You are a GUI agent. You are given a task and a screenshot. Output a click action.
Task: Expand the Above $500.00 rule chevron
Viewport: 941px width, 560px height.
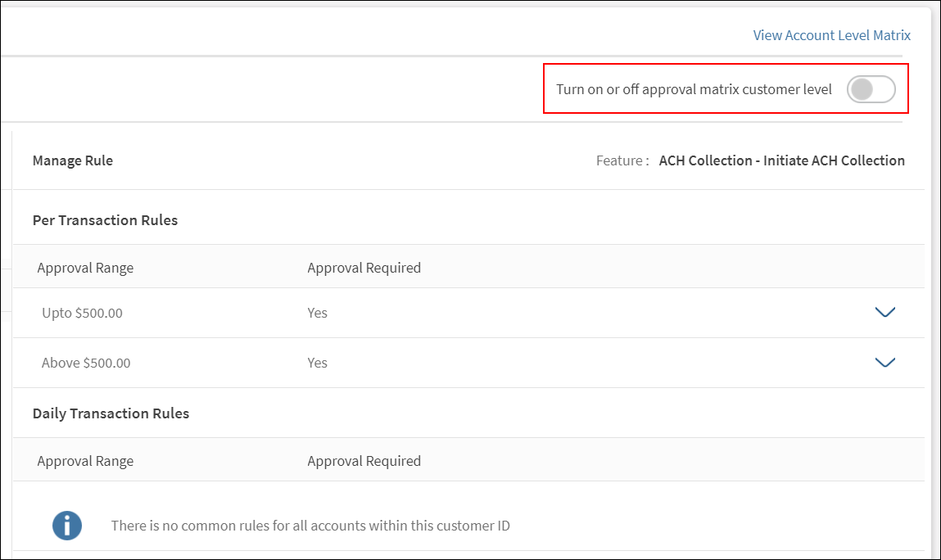(884, 363)
